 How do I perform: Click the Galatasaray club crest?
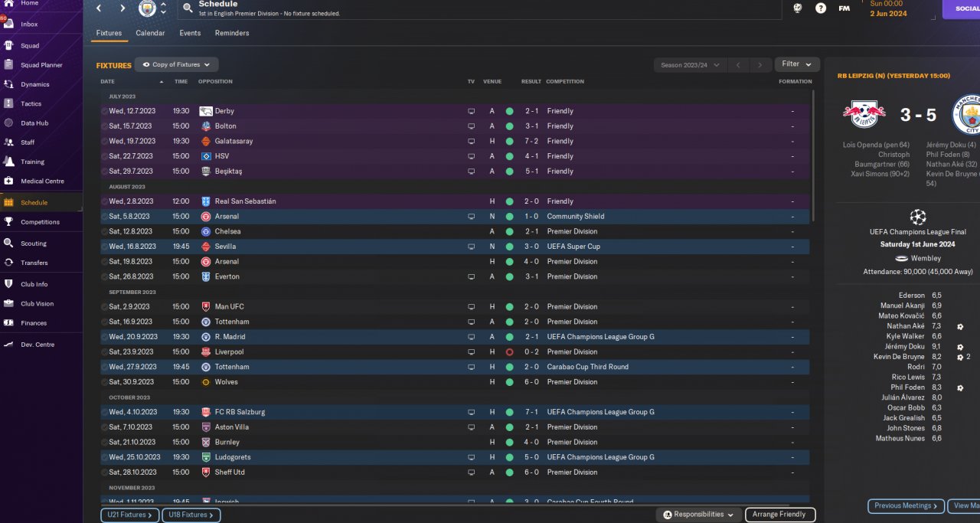(205, 141)
